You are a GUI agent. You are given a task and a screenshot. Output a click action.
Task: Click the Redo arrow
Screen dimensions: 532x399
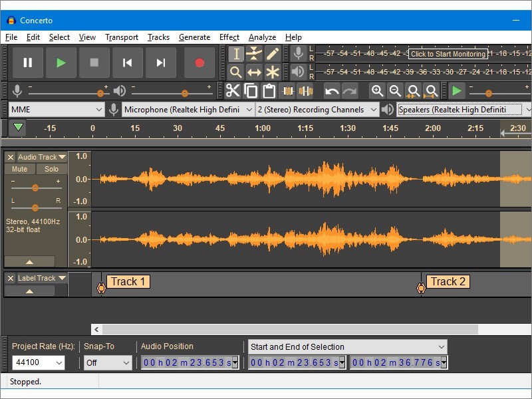click(350, 91)
